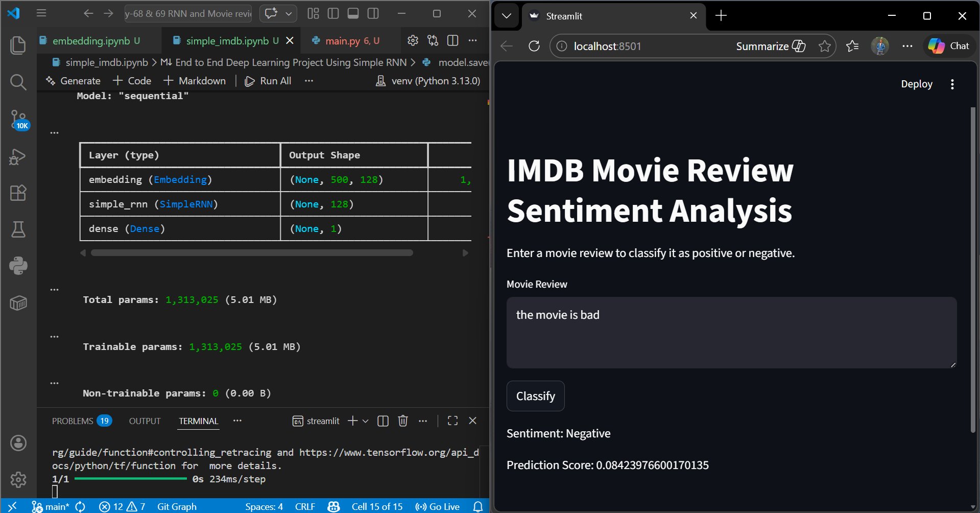Open the browser tab search chevron
This screenshot has width=980, height=513.
(506, 16)
